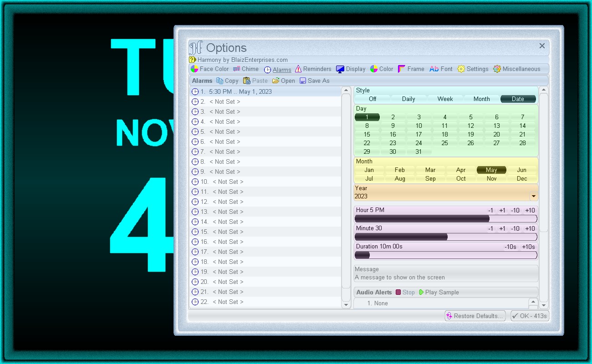Click the up arrow of the alarm list scrollbar
This screenshot has height=364, width=592.
tap(346, 91)
